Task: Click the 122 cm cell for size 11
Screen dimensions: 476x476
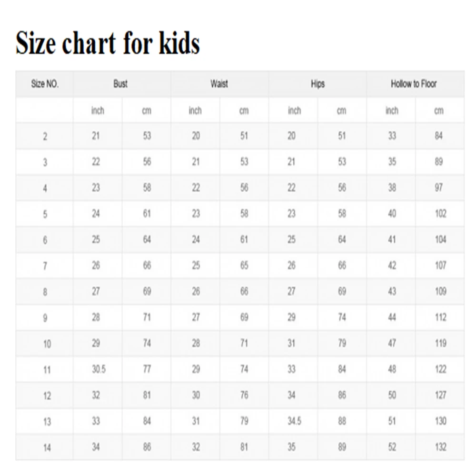Action: pyautogui.click(x=440, y=369)
